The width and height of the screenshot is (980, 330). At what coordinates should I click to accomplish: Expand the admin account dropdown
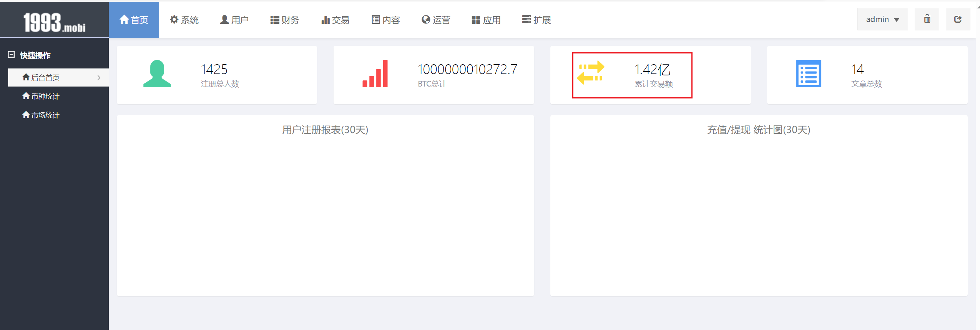pos(882,19)
